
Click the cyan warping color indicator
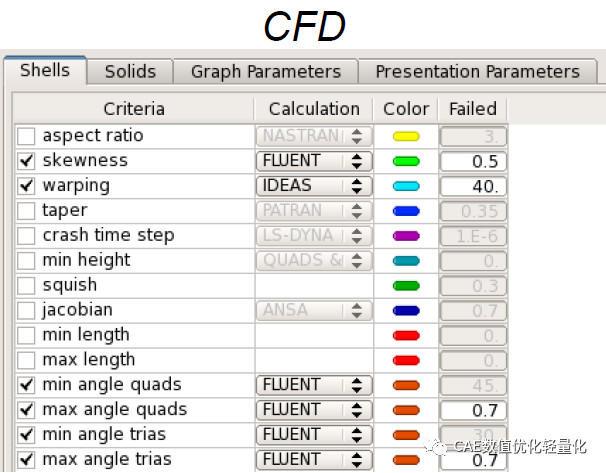(x=406, y=186)
